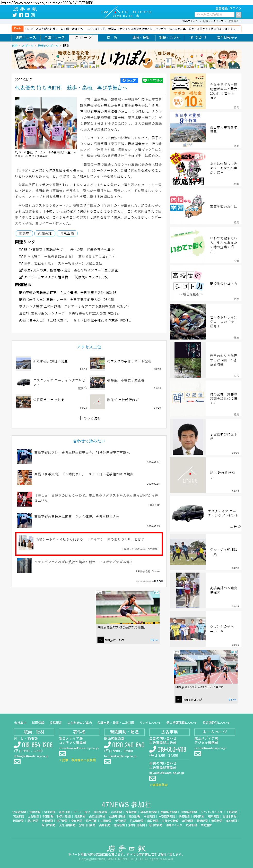The height and width of the screenshot is (868, 253).
Task: Click the search magnifier button
Action: point(238,14)
